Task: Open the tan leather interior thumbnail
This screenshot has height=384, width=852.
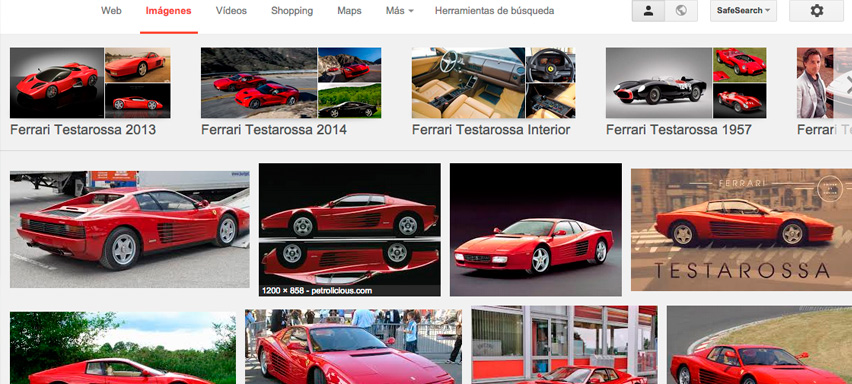Action: coord(468,83)
